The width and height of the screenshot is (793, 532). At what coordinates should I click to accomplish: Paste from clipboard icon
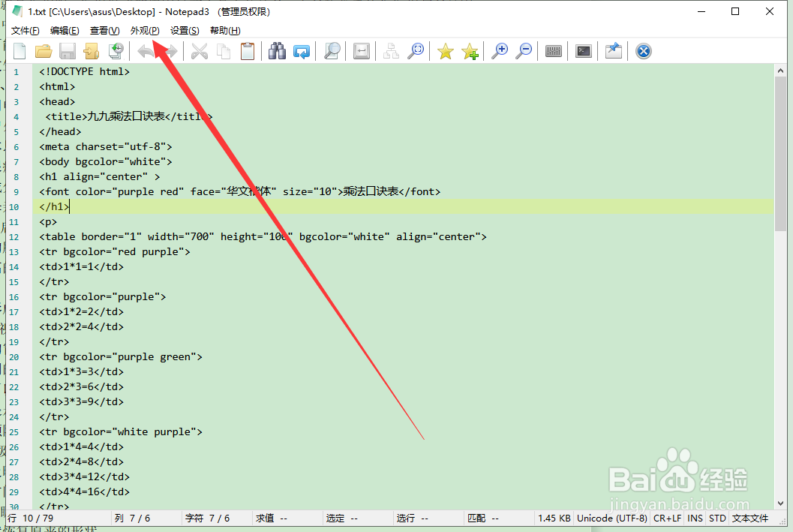click(248, 51)
